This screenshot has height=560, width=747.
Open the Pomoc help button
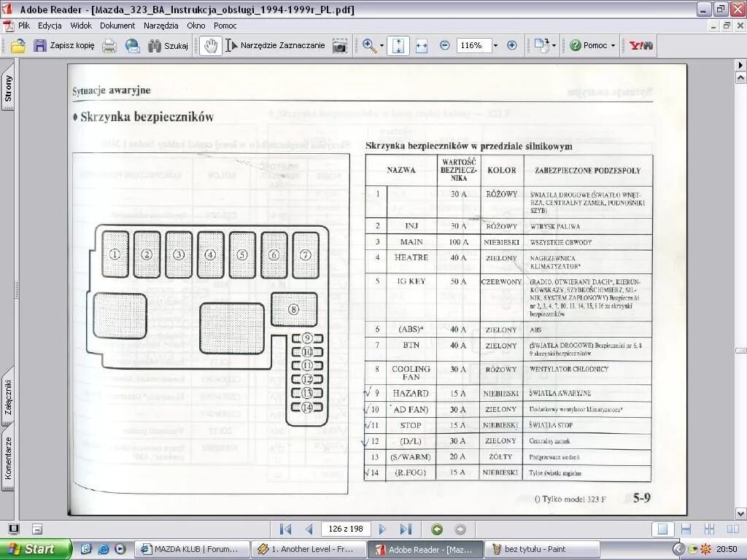click(x=589, y=46)
